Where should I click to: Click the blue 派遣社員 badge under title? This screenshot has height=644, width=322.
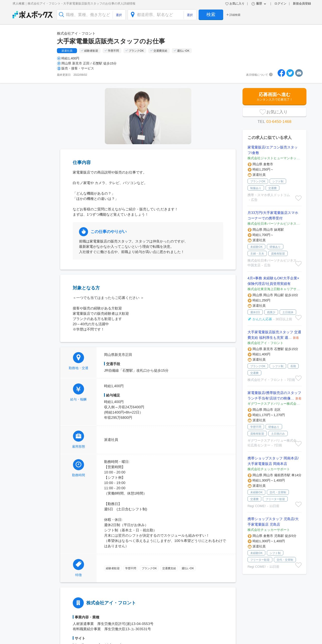[x=67, y=51]
